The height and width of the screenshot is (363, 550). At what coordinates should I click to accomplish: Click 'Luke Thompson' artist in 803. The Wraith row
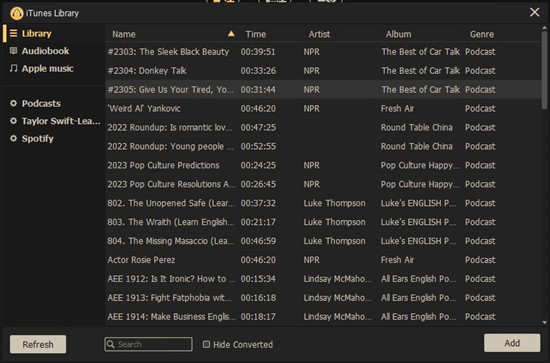[335, 222]
